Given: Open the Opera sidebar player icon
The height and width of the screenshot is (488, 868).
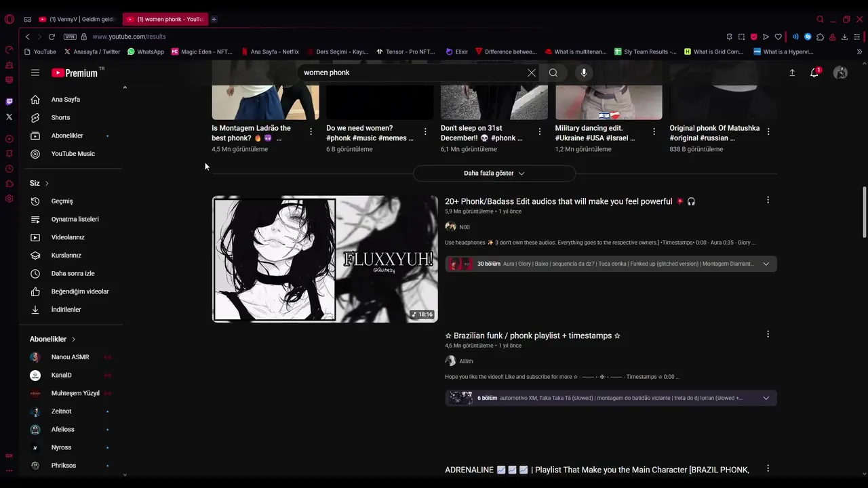Looking at the screenshot, I should (9, 139).
